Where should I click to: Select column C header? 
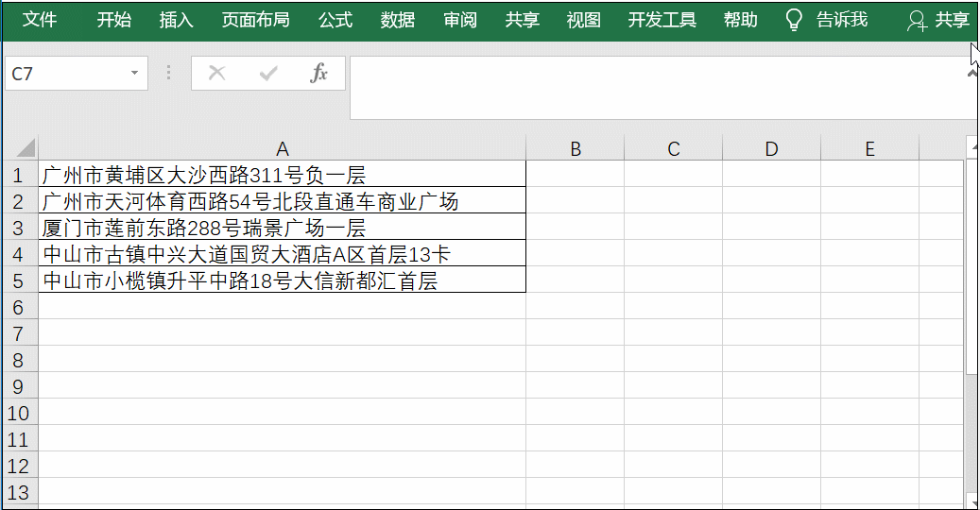(673, 148)
